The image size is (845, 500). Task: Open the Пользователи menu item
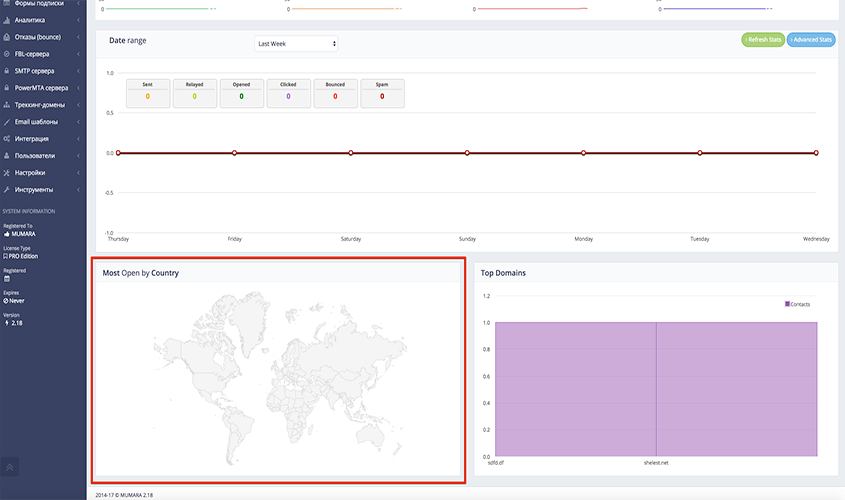tap(35, 156)
